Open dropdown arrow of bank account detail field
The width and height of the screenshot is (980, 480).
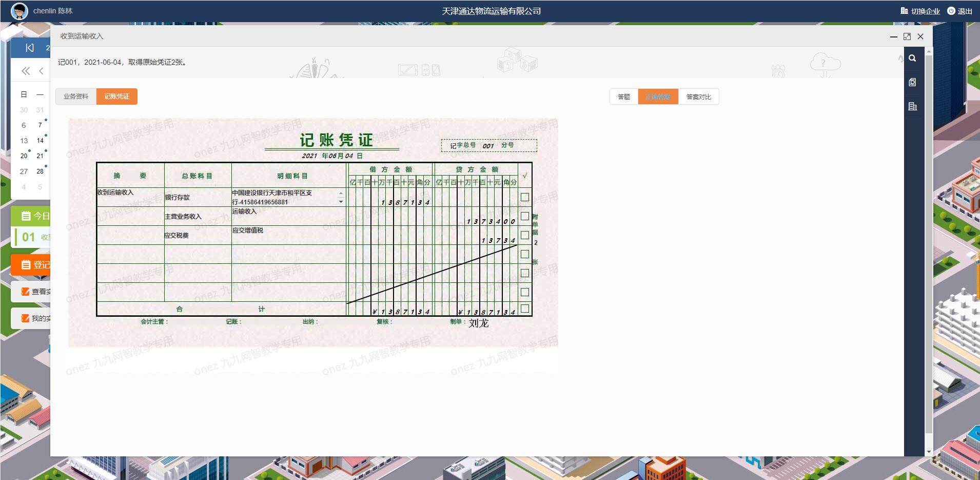tap(341, 202)
